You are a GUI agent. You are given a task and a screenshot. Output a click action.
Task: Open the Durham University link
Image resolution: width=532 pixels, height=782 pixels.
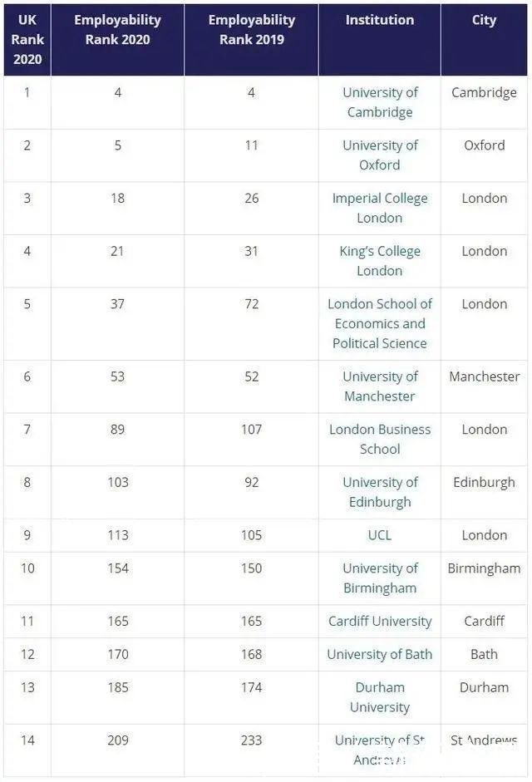click(380, 697)
